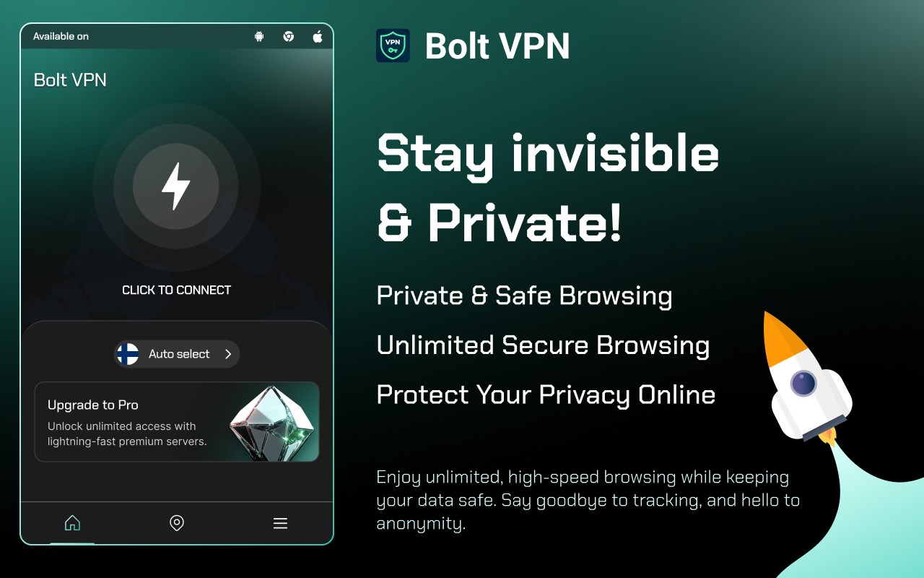Click the Finland flag icon
Viewport: 924px width, 578px height.
(x=128, y=354)
